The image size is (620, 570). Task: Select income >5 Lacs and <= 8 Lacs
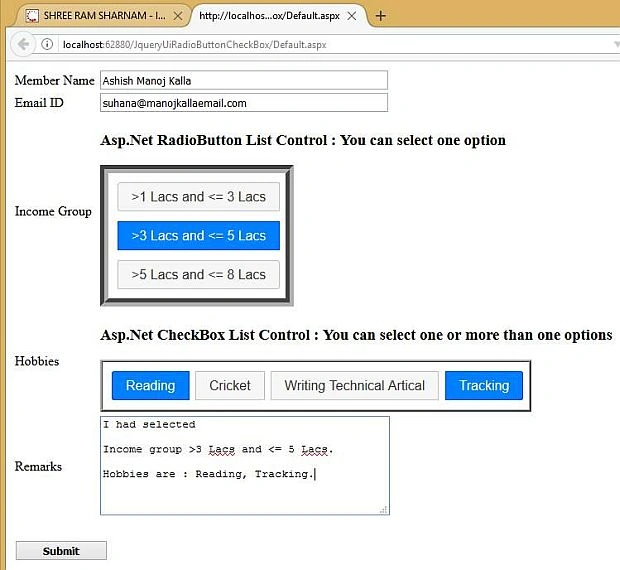pos(198,274)
